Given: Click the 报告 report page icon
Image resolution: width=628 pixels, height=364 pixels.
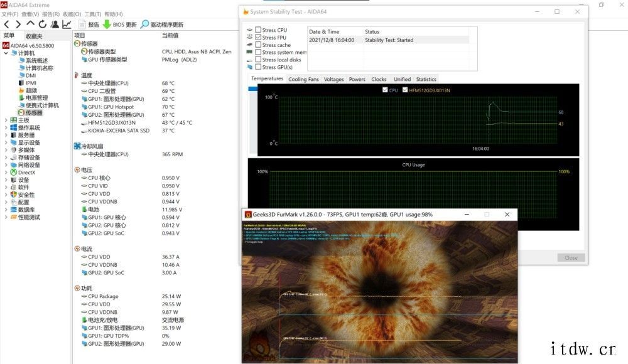Looking at the screenshot, I should [x=82, y=24].
